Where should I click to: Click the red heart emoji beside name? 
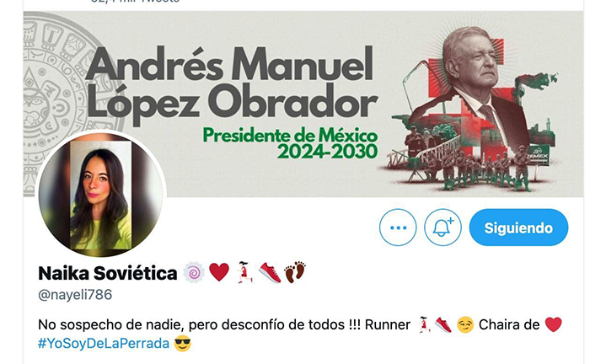219,272
